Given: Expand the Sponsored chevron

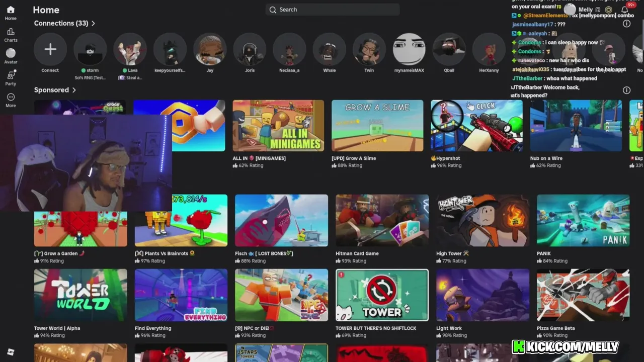Looking at the screenshot, I should coord(74,90).
